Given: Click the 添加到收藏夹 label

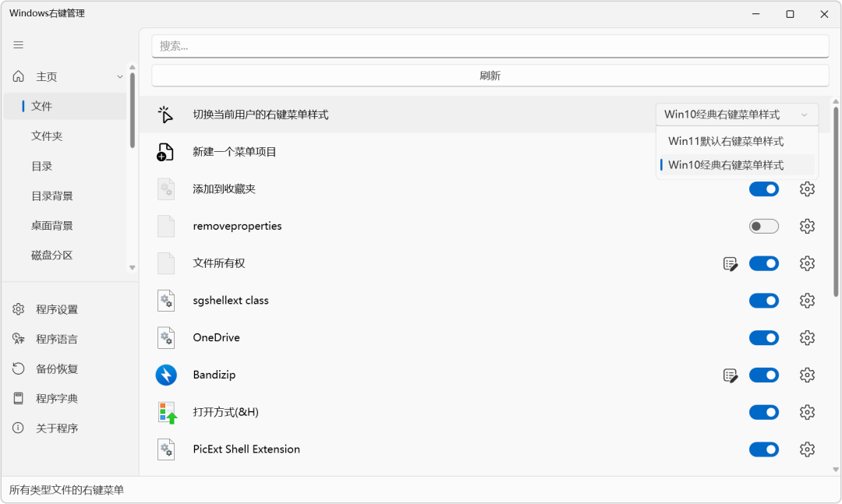Looking at the screenshot, I should (x=224, y=189).
